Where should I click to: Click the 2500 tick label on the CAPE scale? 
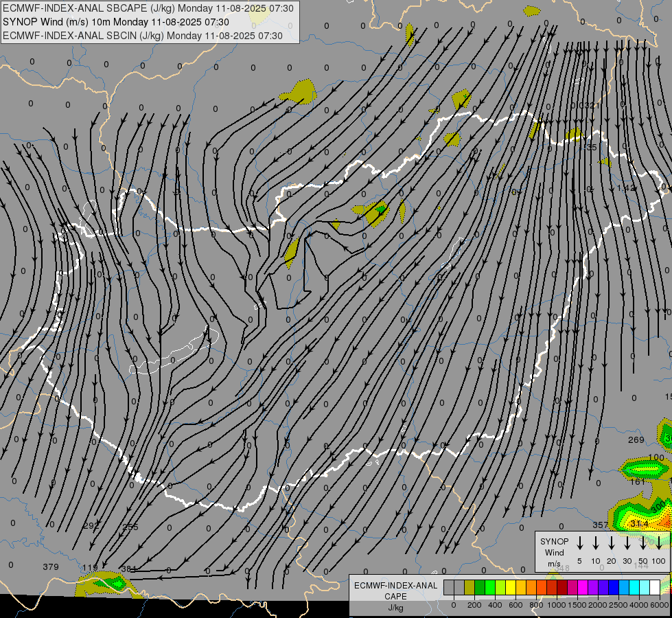(618, 605)
